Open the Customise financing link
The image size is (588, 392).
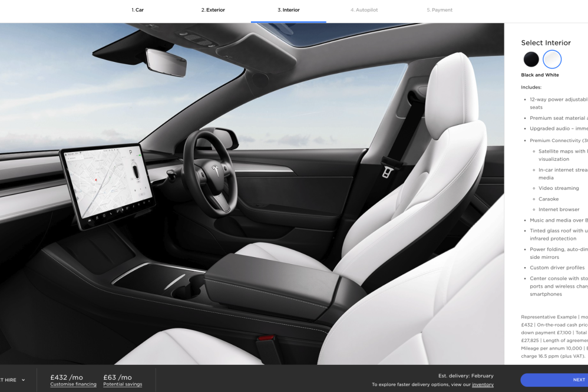(73, 384)
